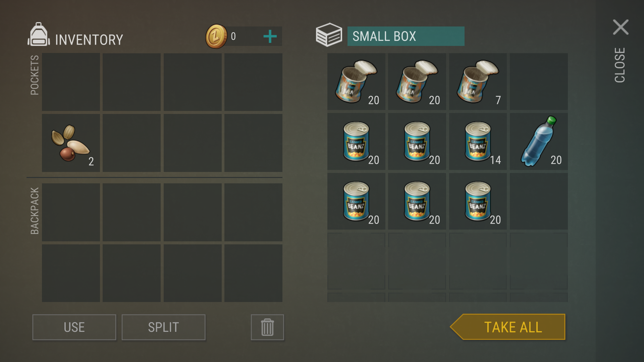Select the first empty backpack slot
This screenshot has height=362, width=644.
click(71, 212)
